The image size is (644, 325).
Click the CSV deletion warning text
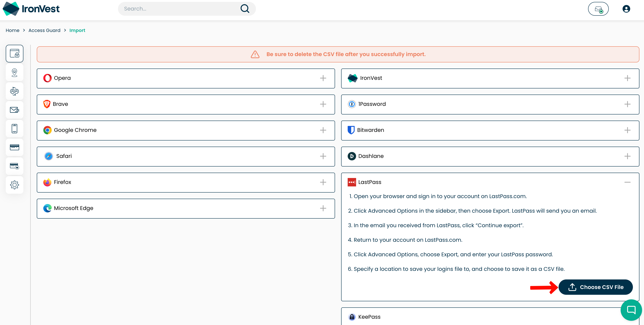346,54
